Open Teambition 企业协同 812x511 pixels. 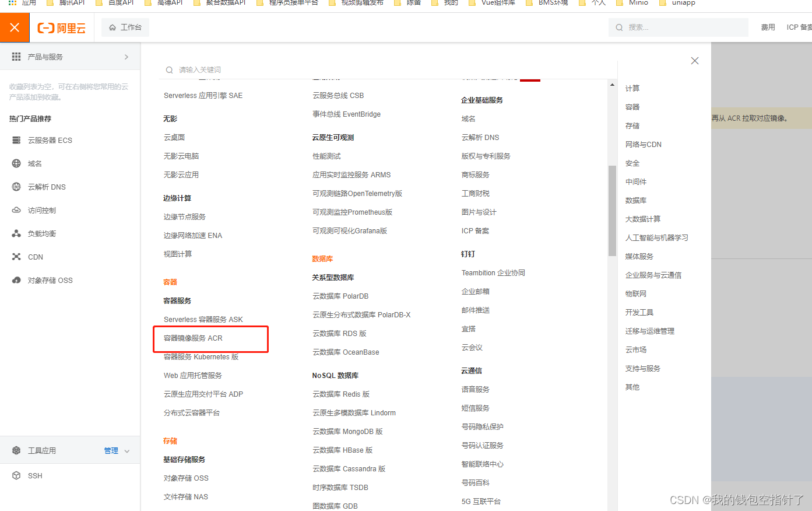493,273
